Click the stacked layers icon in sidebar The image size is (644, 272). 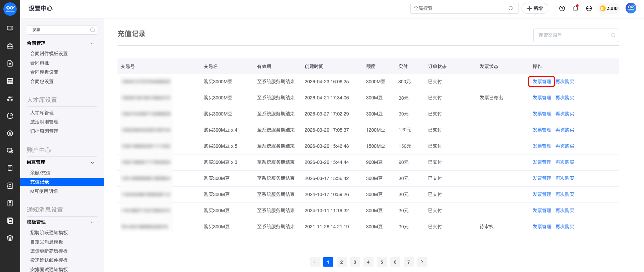click(x=10, y=238)
